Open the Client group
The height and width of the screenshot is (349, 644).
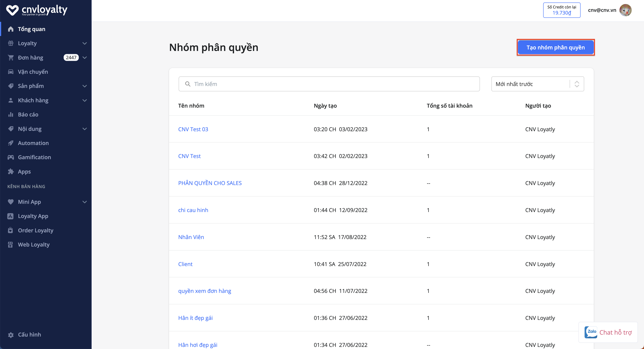(185, 264)
